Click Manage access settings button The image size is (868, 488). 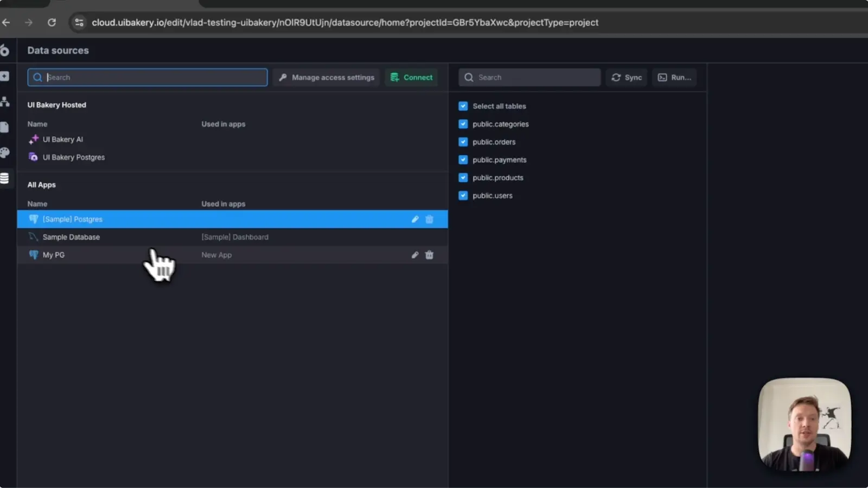point(327,77)
